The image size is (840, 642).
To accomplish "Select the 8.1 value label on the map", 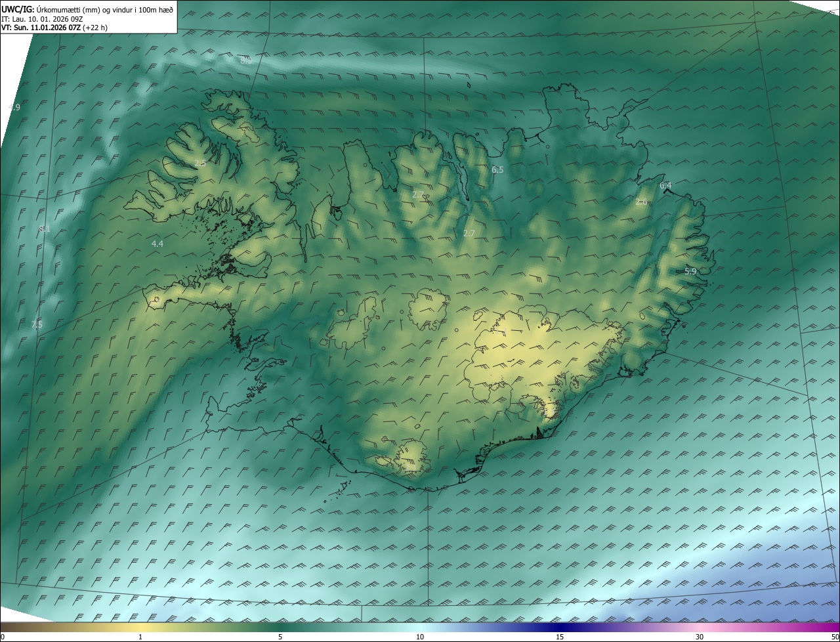I will click(45, 228).
